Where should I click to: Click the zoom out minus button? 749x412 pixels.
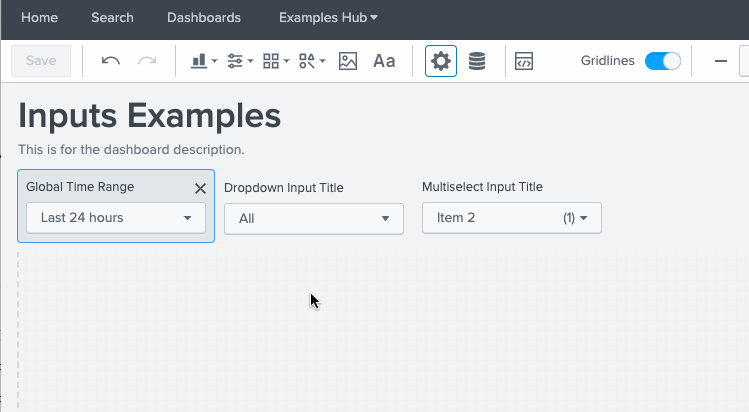[x=721, y=61]
